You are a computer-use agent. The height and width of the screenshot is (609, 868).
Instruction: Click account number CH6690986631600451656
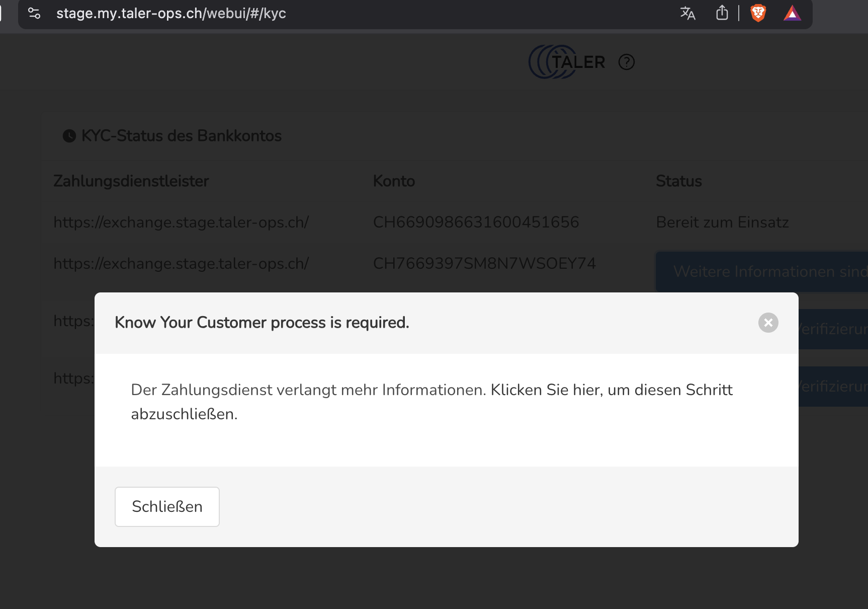476,222
